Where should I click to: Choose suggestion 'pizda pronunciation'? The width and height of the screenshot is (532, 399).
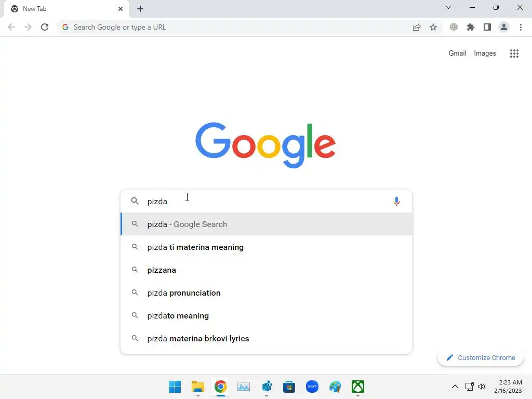(267, 293)
